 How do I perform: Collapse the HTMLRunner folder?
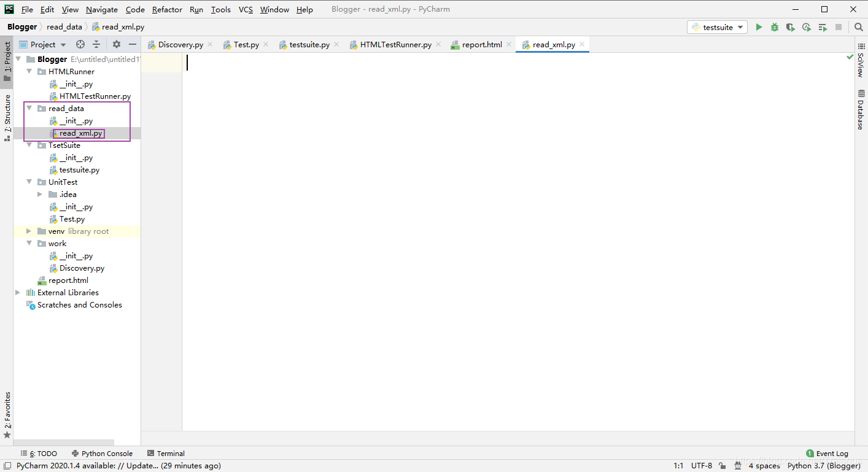(x=29, y=72)
